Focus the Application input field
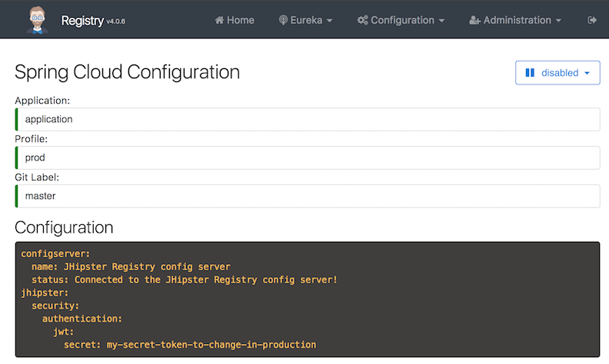This screenshot has height=364, width=609. (x=308, y=119)
